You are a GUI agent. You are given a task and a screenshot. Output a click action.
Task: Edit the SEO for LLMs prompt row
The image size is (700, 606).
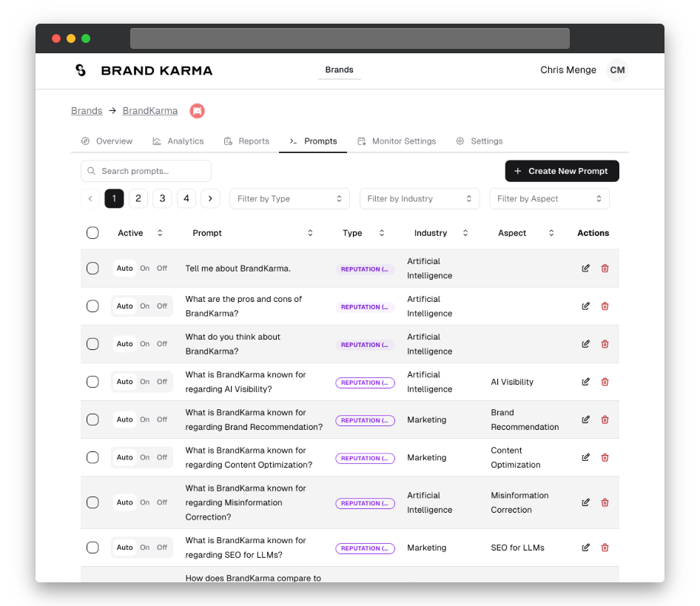click(586, 548)
